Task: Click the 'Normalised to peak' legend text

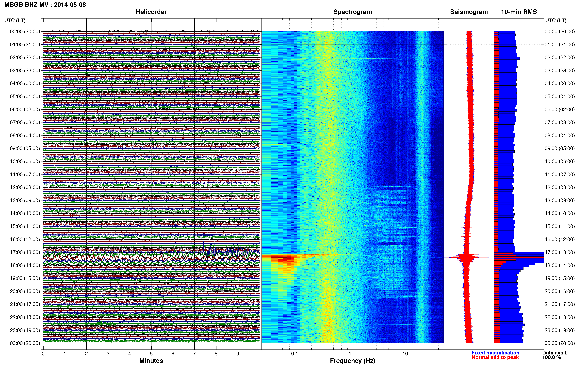Action: (495, 357)
